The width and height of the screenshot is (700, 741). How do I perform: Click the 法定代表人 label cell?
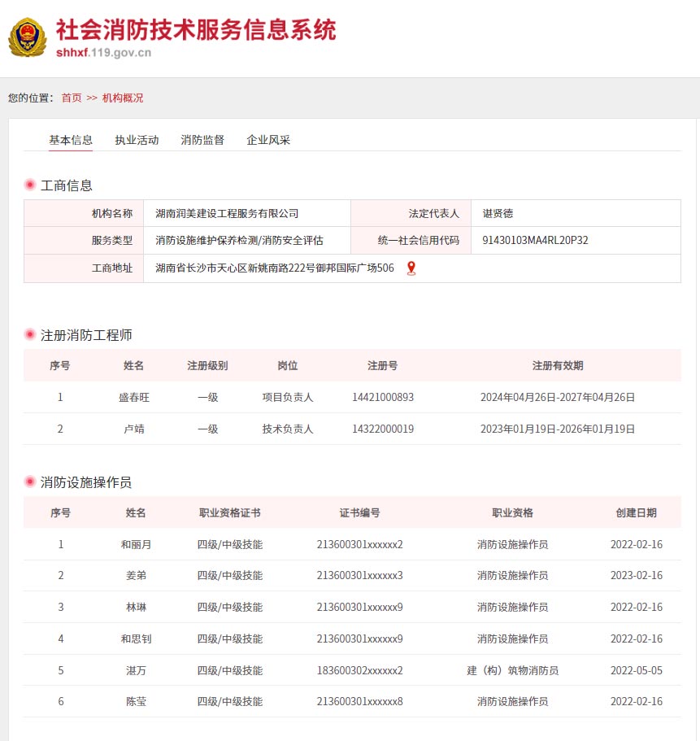pyautogui.click(x=411, y=214)
